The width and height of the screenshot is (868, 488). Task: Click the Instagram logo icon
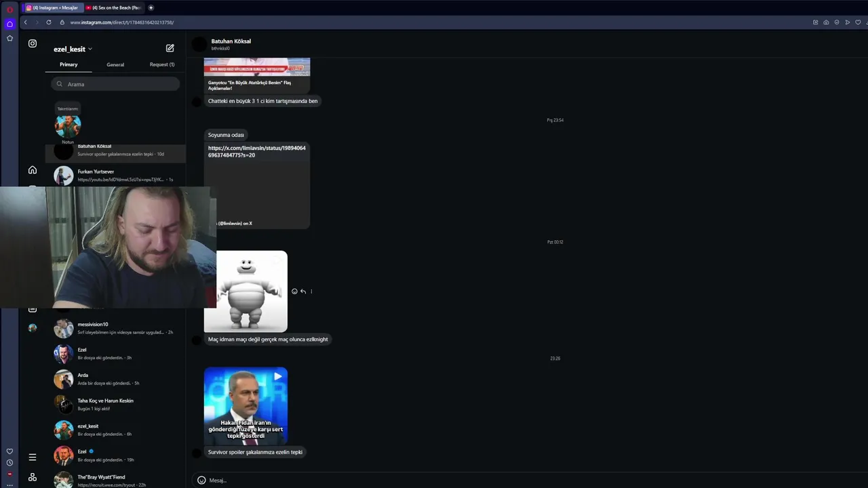33,43
